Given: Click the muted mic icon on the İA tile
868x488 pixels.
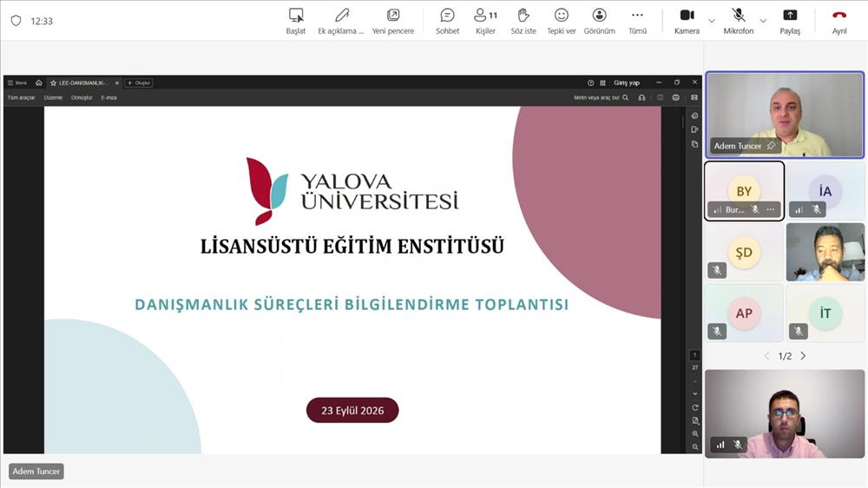Looking at the screenshot, I should click(817, 209).
